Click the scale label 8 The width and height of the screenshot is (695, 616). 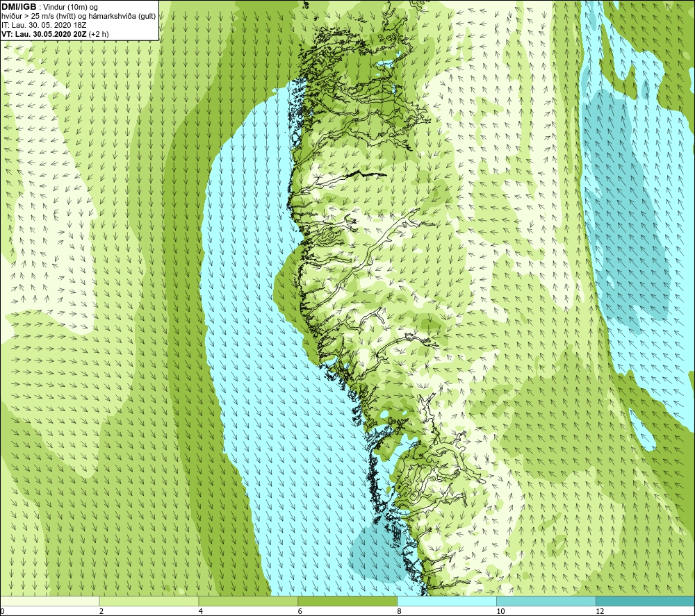pyautogui.click(x=400, y=612)
